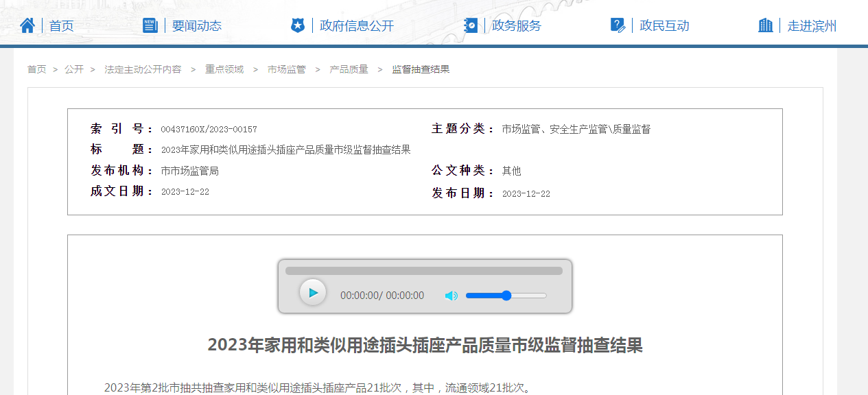Click the building icon beside 走进滨州
Screen dimensions: 868x395
[x=765, y=25]
